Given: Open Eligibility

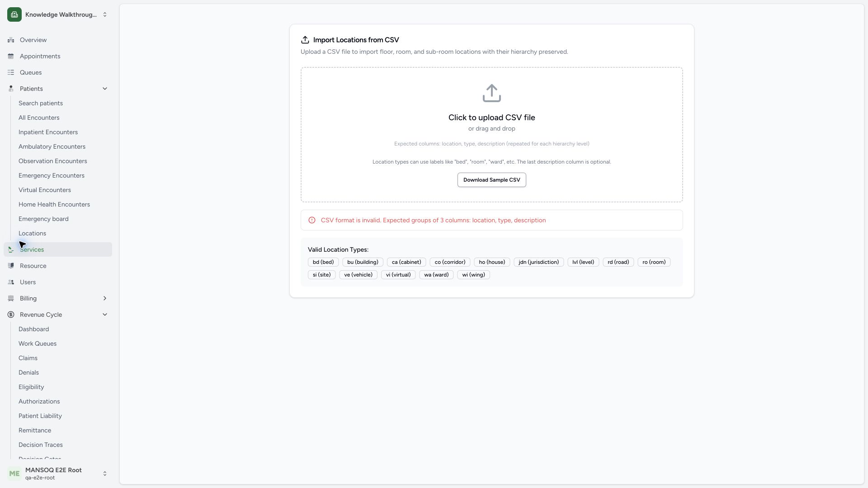Looking at the screenshot, I should point(31,387).
